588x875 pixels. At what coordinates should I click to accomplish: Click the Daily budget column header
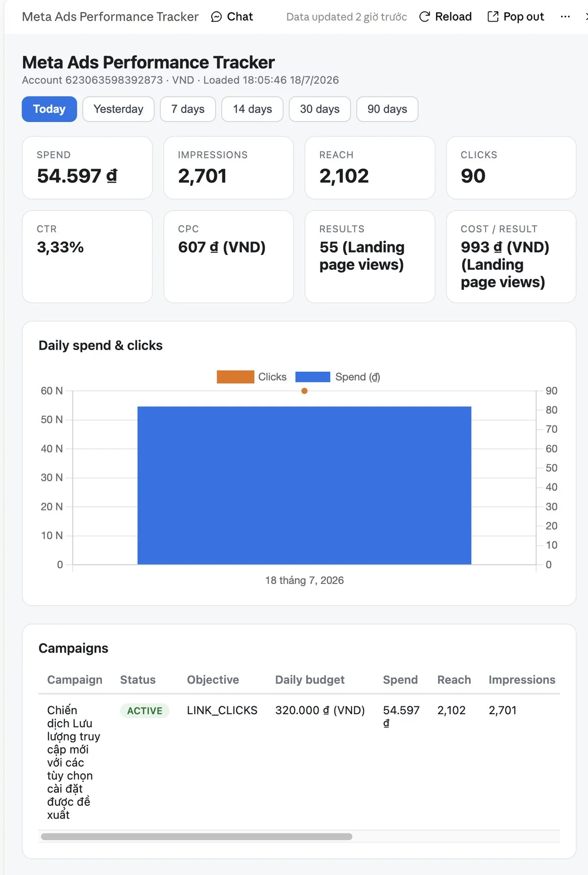310,679
